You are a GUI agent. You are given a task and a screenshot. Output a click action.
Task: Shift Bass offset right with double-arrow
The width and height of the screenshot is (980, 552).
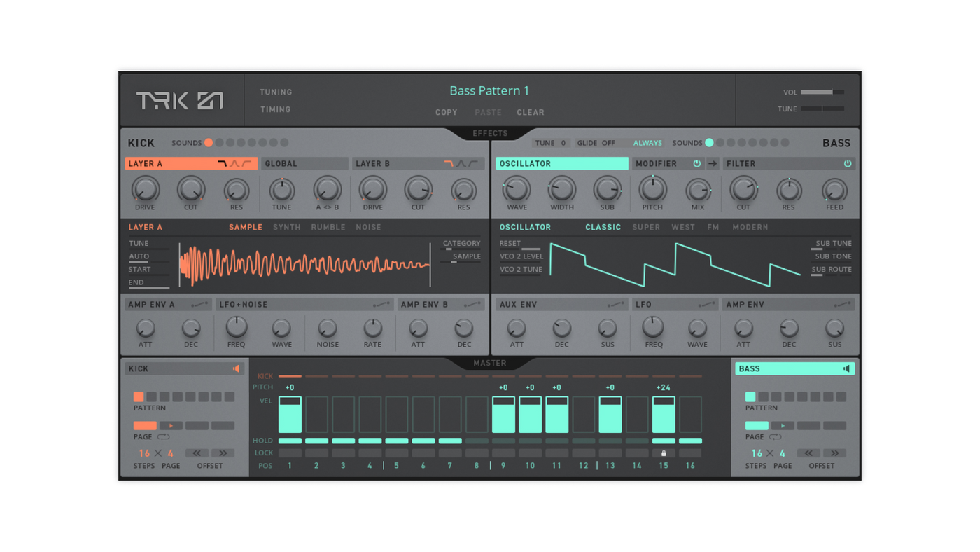click(x=835, y=453)
